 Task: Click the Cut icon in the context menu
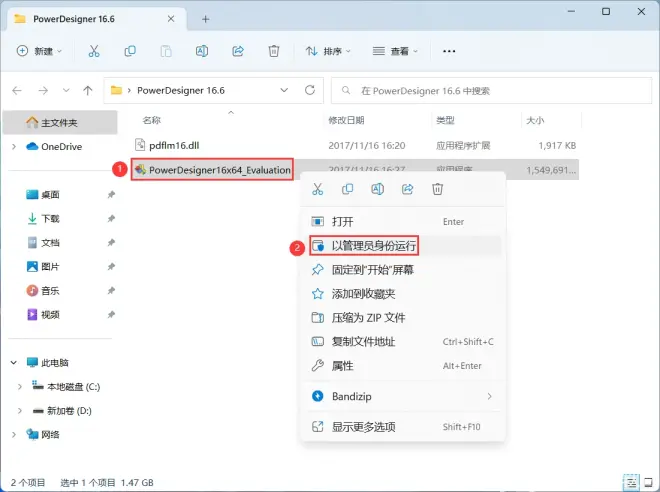[318, 189]
